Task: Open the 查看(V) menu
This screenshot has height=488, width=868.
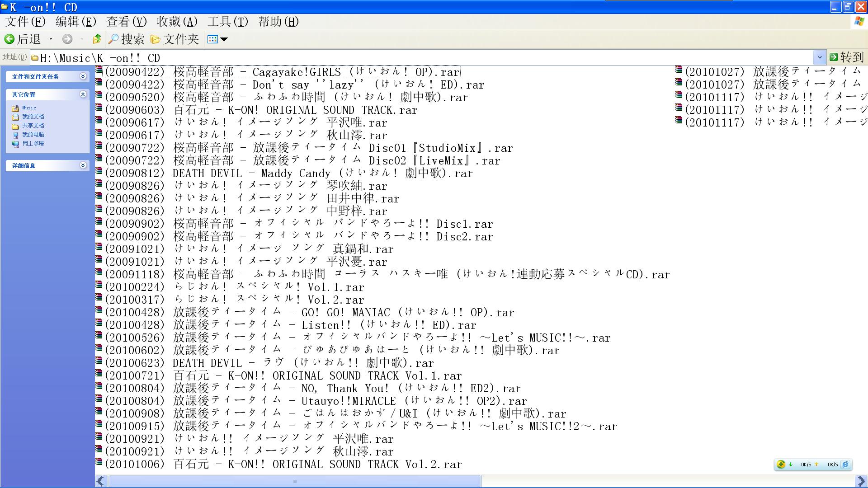Action: click(127, 22)
